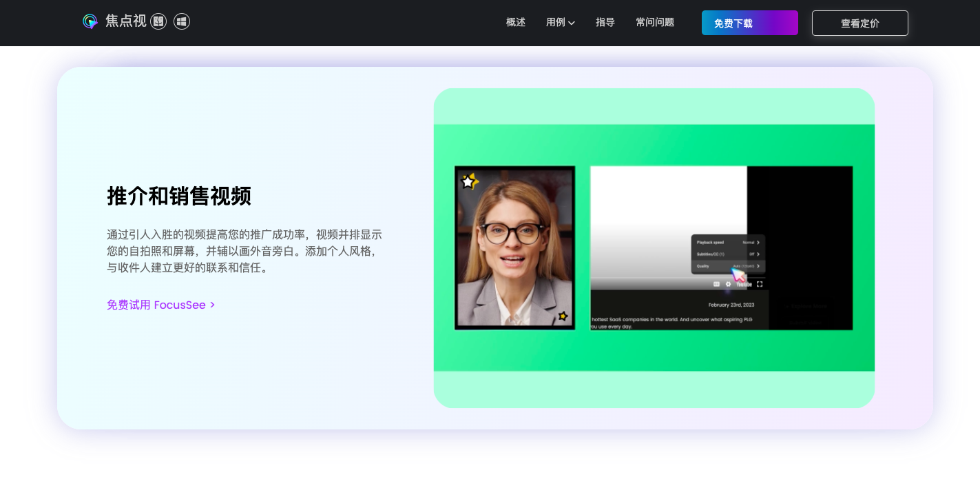Click the settings gear in the video player
The image size is (980, 477).
pos(728,284)
